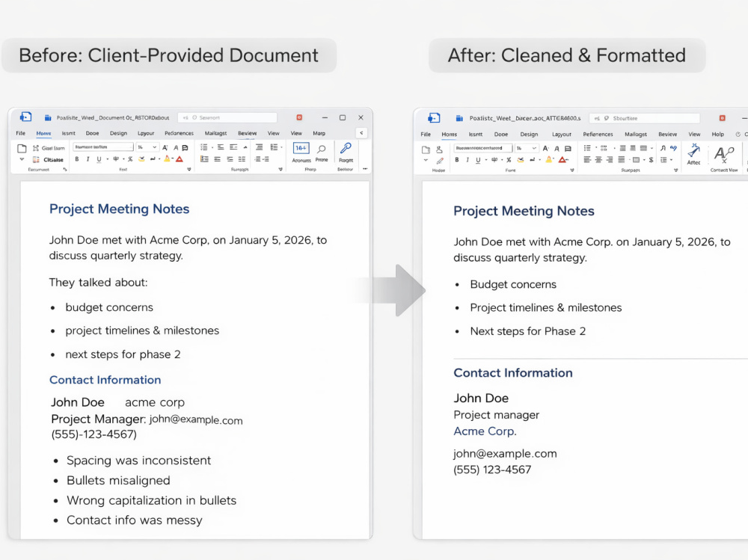Click 'Bullets misaligned' line in Before document
This screenshot has height=560, width=748.
118,480
